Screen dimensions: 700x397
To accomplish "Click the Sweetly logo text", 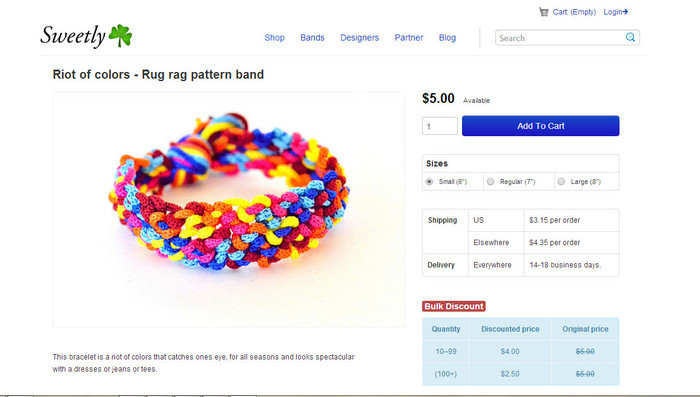I will [73, 36].
